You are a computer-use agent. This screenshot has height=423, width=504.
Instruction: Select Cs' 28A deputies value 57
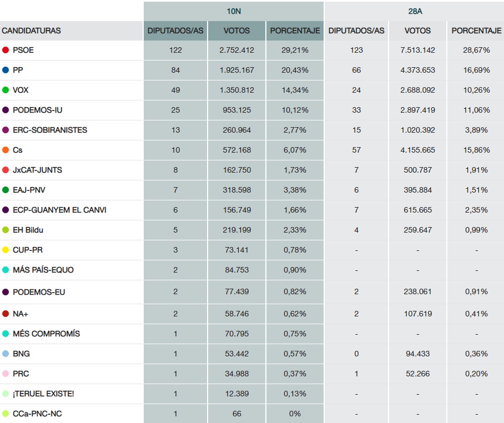pyautogui.click(x=356, y=150)
